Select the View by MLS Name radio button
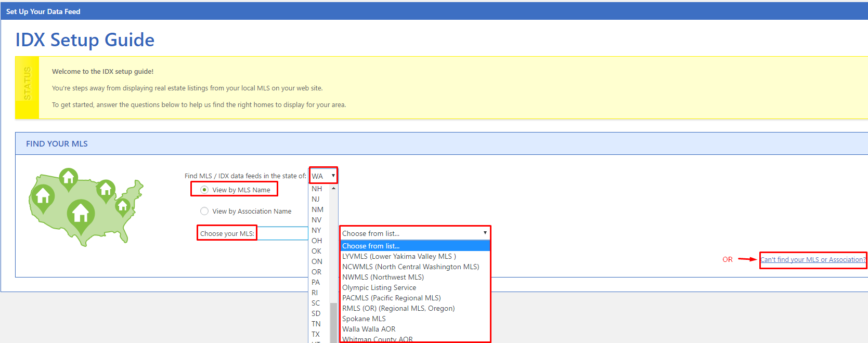 click(205, 190)
